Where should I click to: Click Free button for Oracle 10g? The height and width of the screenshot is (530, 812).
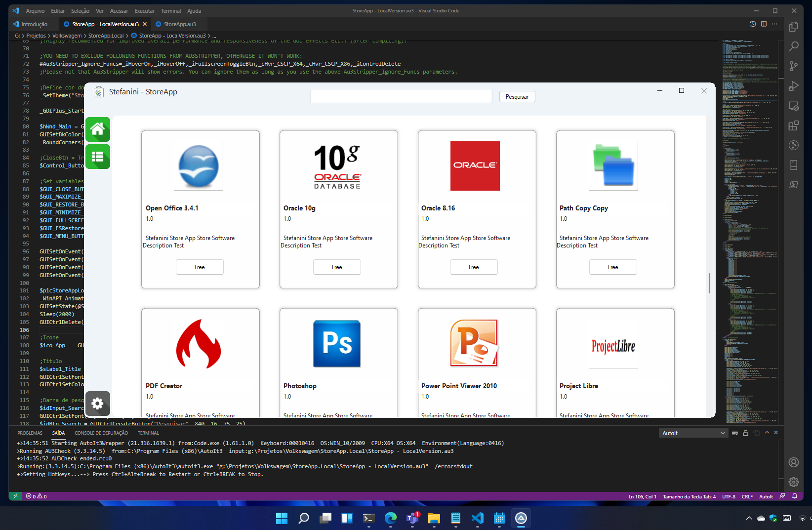click(337, 267)
